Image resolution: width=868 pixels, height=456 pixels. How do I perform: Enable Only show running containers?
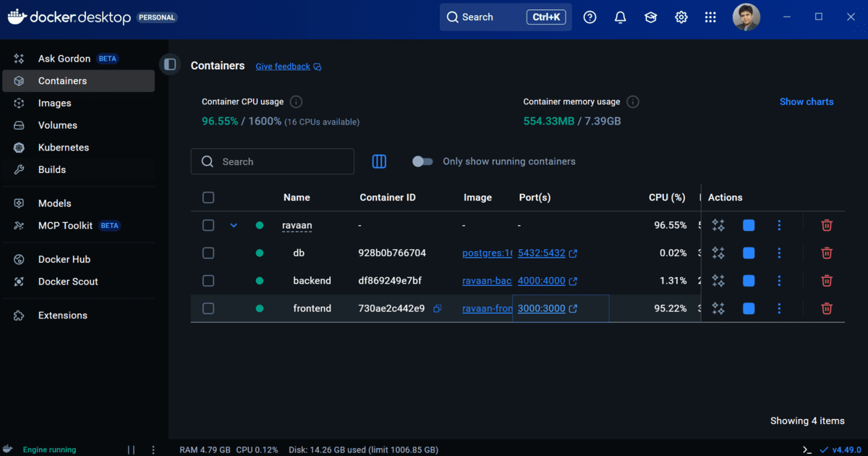422,161
